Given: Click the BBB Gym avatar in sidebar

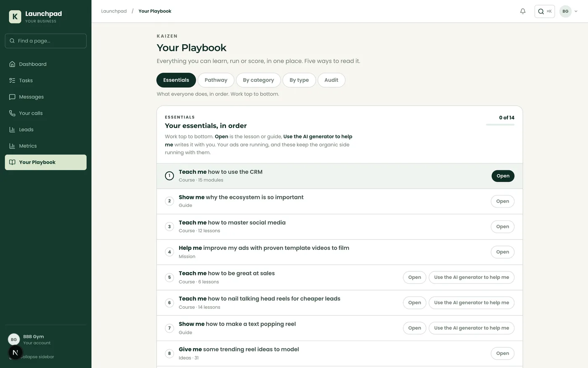Looking at the screenshot, I should point(14,339).
